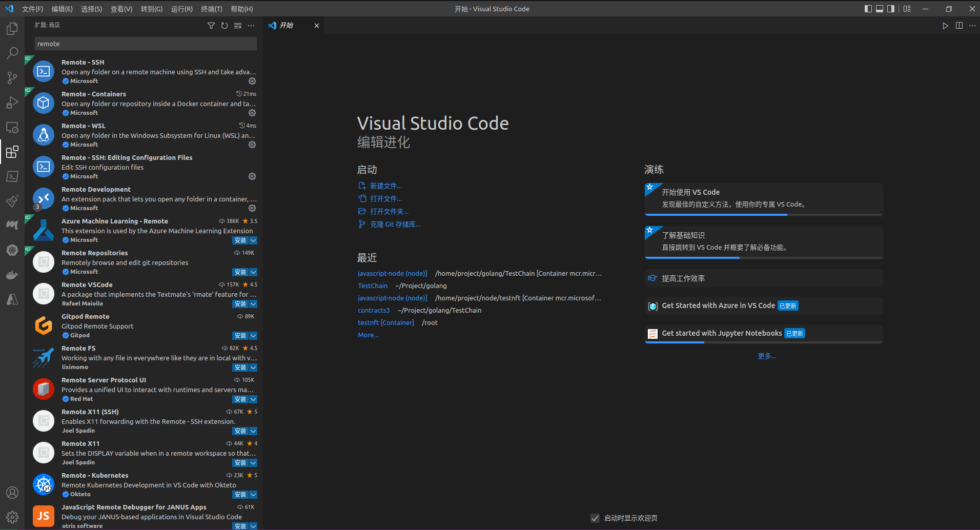980x530 pixels.
Task: Click the 打开文件夹... link
Action: pyautogui.click(x=390, y=212)
